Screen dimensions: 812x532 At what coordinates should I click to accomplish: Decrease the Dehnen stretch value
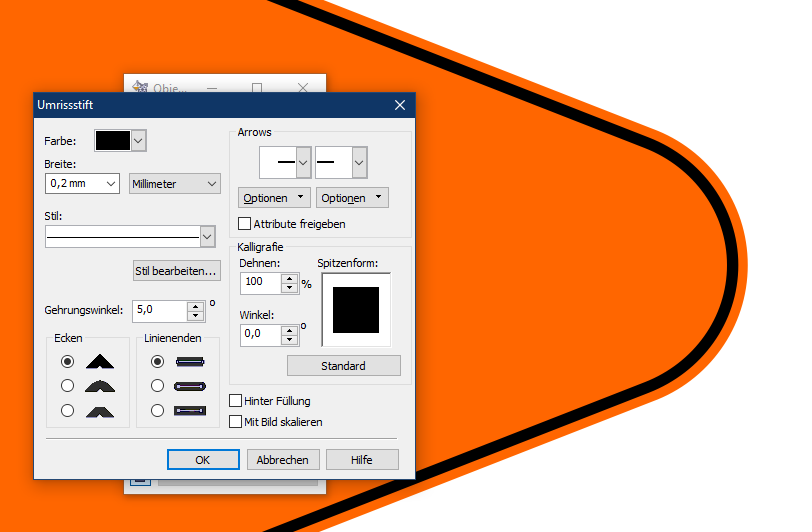(x=289, y=288)
